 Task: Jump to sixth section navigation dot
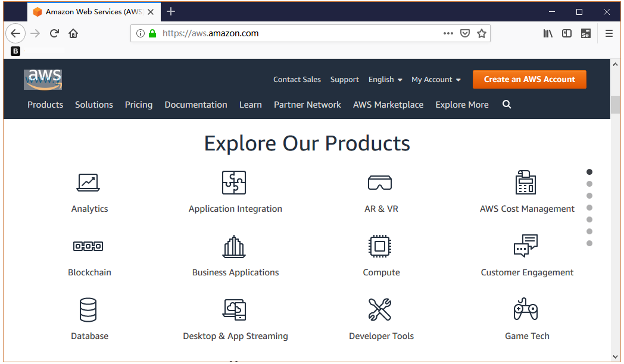(x=589, y=231)
